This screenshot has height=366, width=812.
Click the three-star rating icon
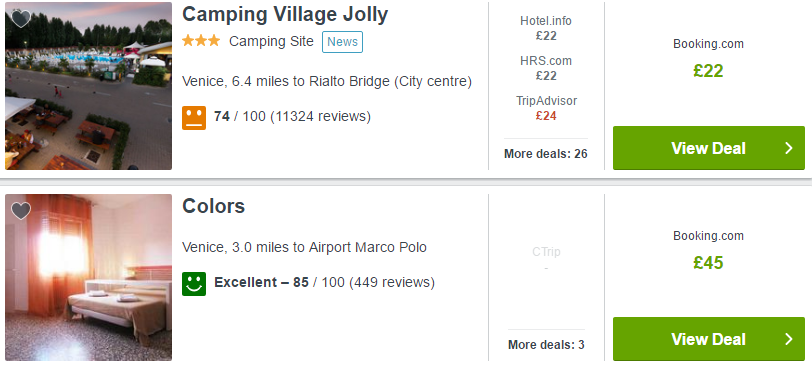point(201,41)
